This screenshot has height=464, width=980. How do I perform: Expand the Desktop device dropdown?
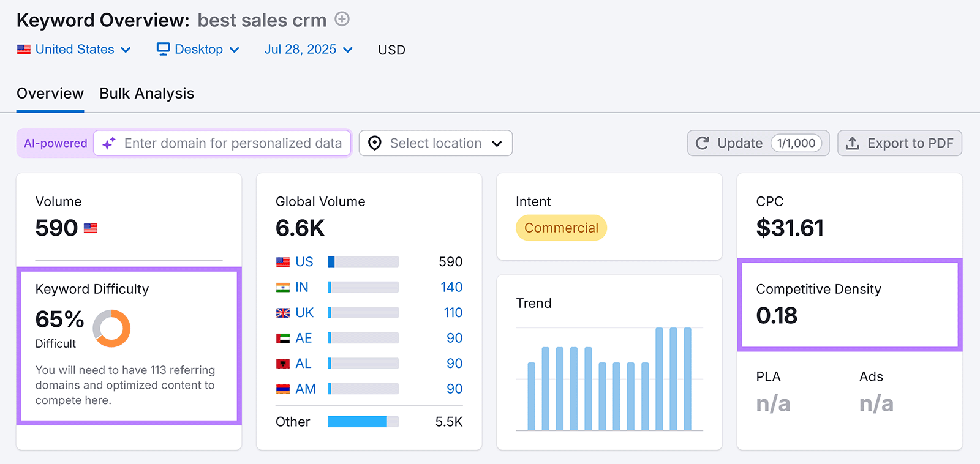(198, 49)
